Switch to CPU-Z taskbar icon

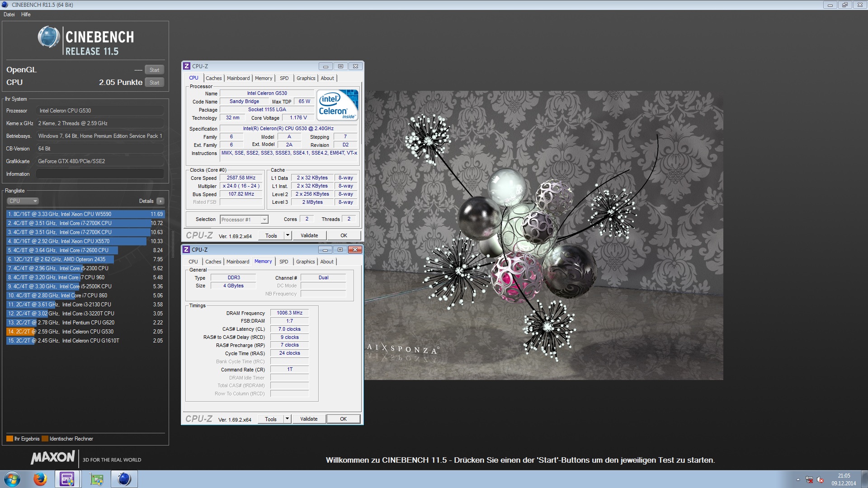point(67,479)
